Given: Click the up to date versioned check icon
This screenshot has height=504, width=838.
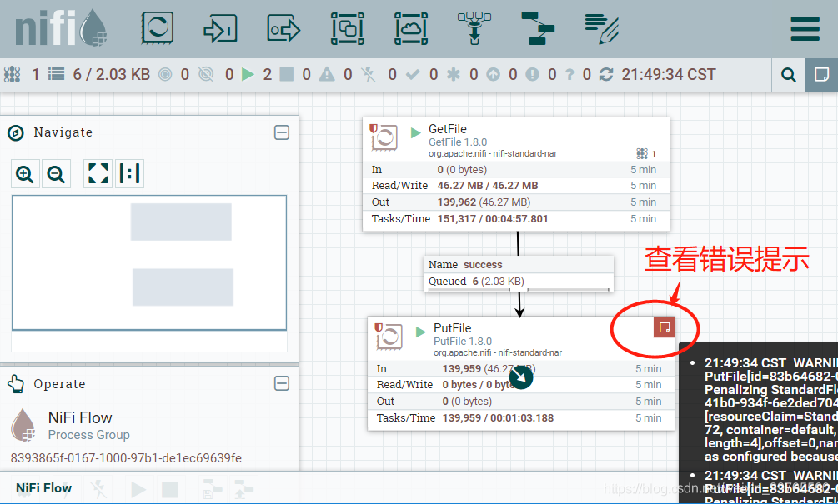Looking at the screenshot, I should pyautogui.click(x=412, y=74).
